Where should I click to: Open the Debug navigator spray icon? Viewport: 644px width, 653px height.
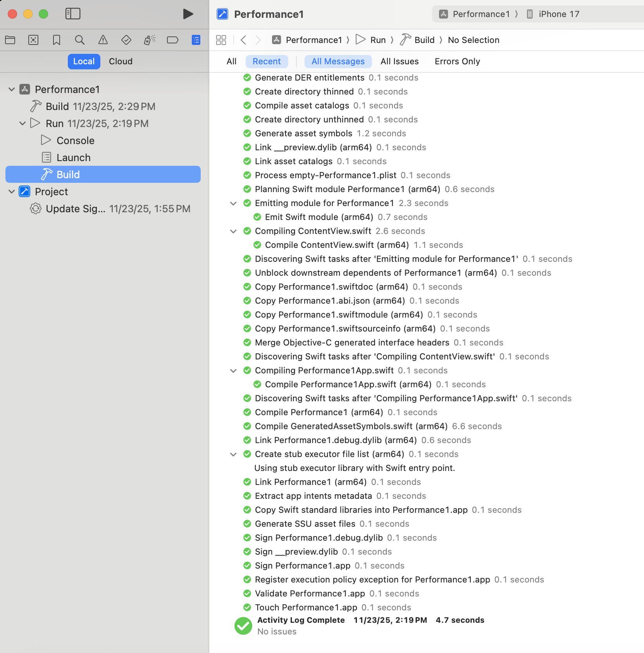pos(150,40)
